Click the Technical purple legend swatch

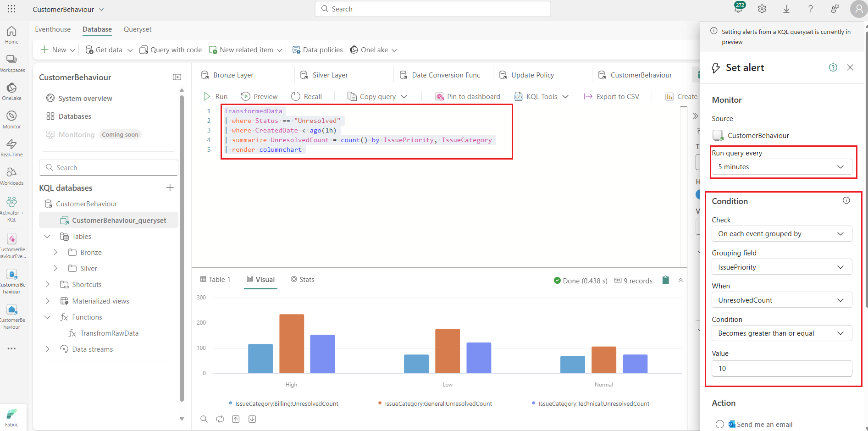534,403
